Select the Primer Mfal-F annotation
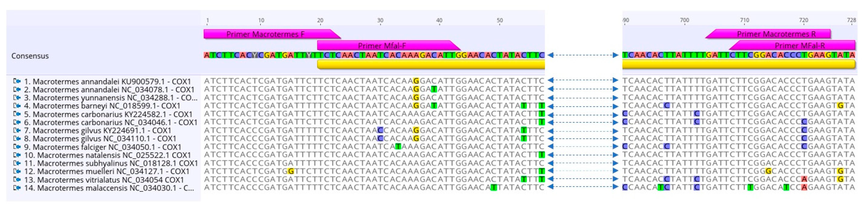This screenshot has height=211, width=868. [x=389, y=45]
